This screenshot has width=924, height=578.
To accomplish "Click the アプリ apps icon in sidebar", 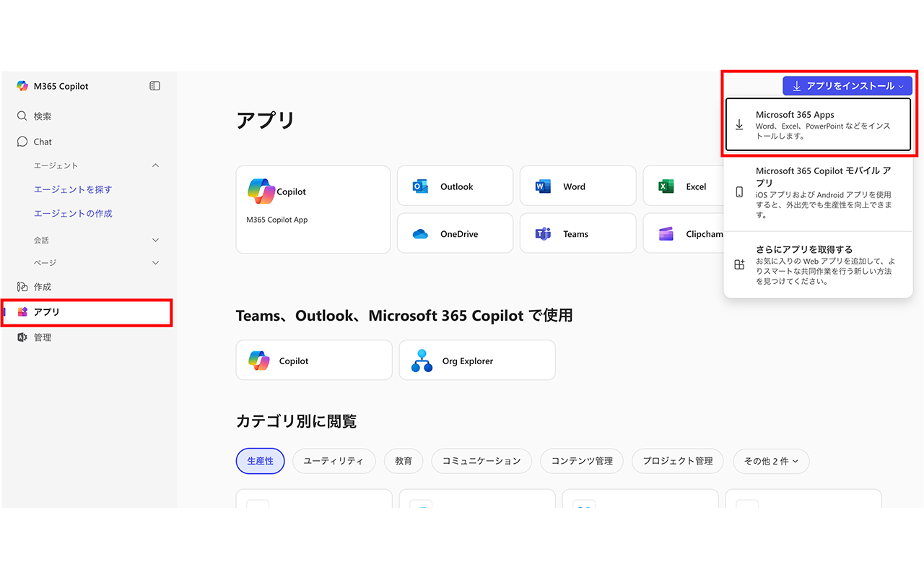I will tap(22, 312).
